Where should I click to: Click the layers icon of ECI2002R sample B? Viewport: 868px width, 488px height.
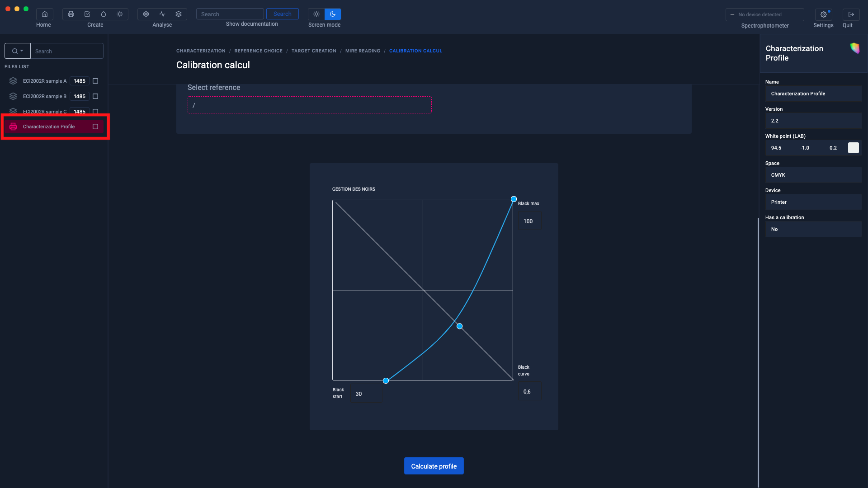click(13, 96)
